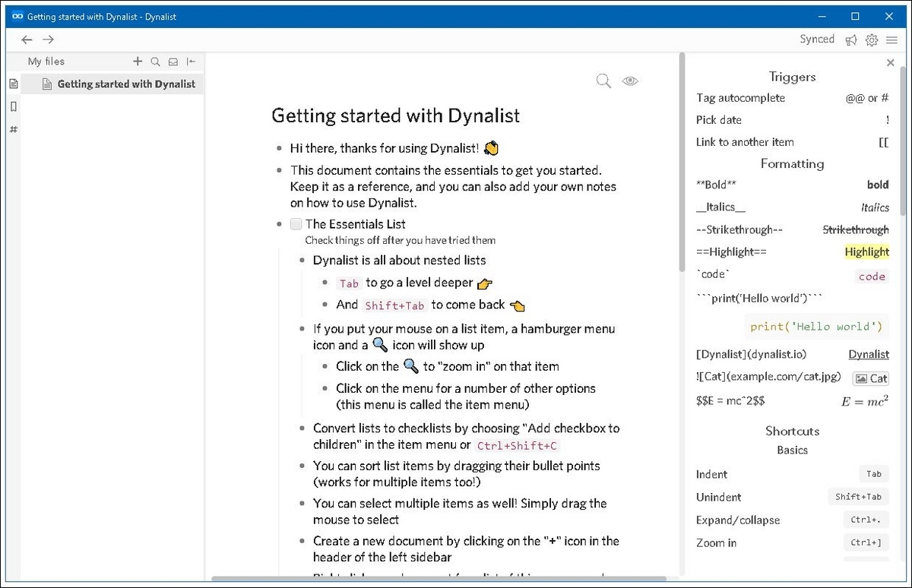
Task: Search within the document magnifier icon
Action: pos(604,81)
